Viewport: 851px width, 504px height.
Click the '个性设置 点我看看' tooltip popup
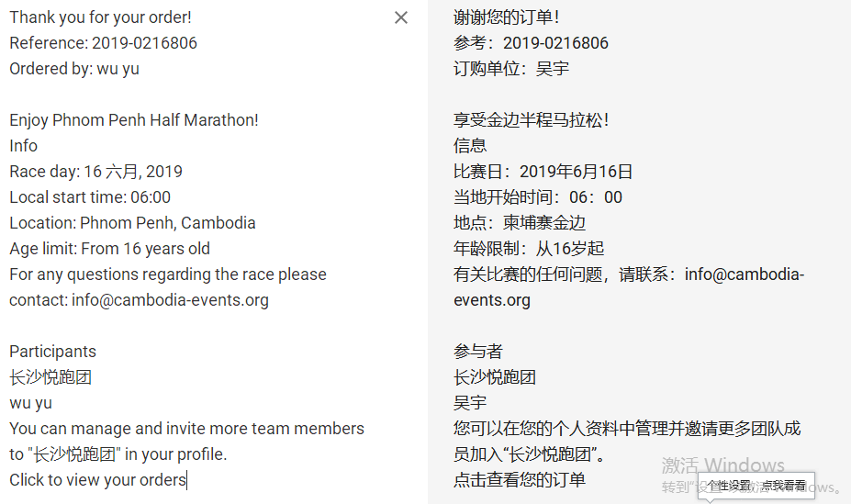click(756, 486)
